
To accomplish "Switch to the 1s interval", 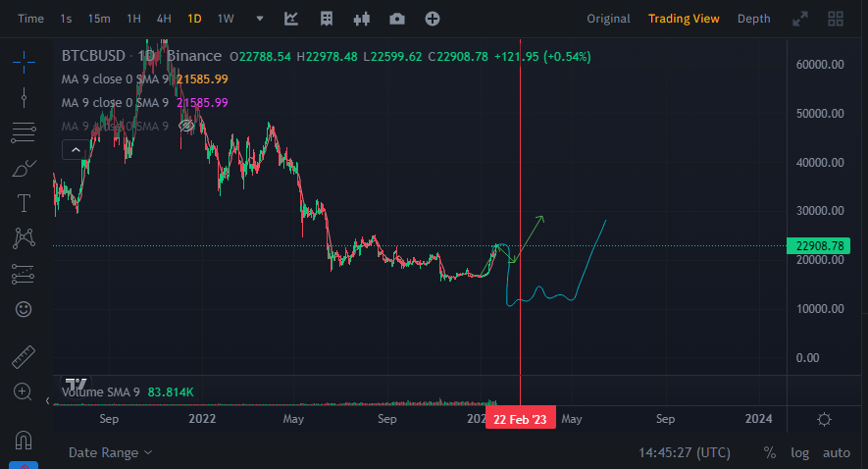I will pyautogui.click(x=66, y=19).
